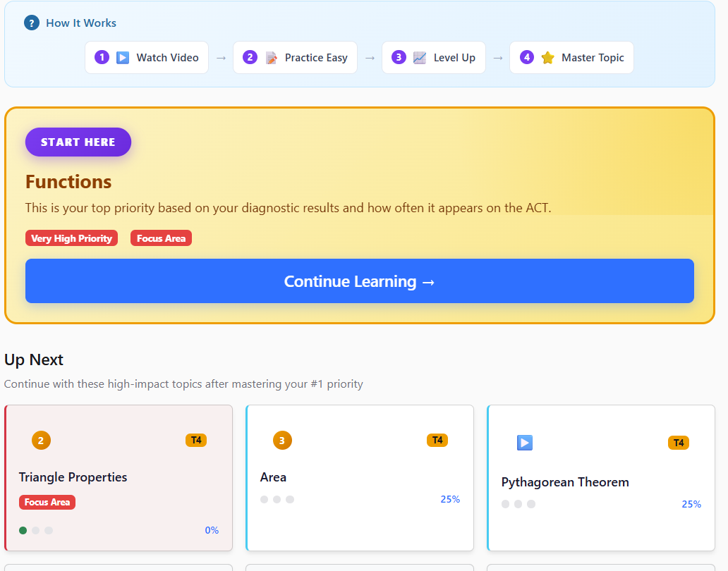Click the Watch Video play icon
Viewport: 728px width, 571px height.
123,58
